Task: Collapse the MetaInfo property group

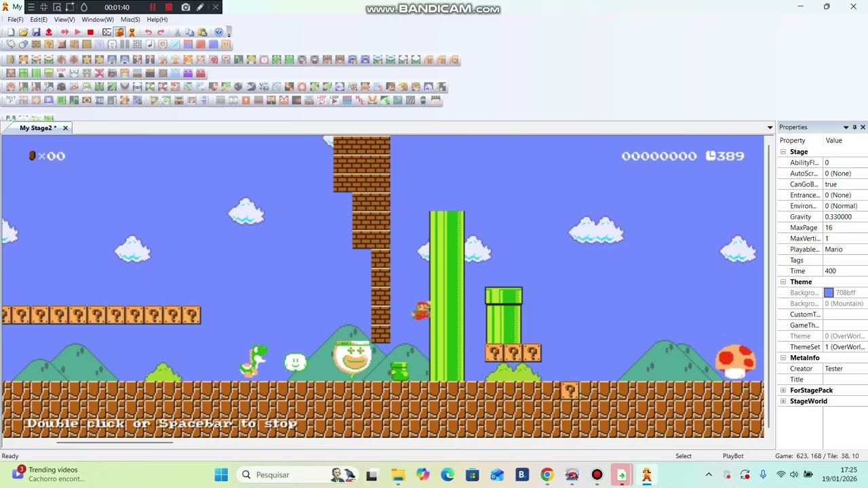Action: click(x=783, y=358)
